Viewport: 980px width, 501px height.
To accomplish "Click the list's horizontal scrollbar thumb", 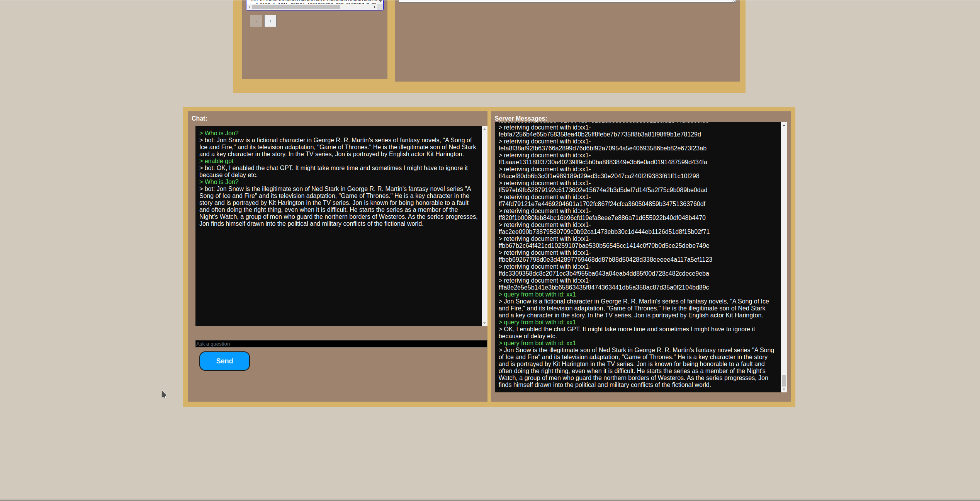I will point(296,7).
